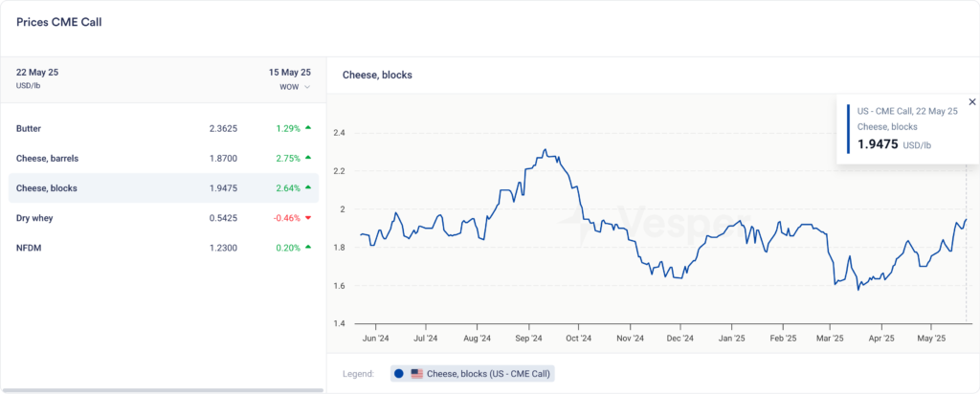
Task: Select the Dry whey row
Action: pyautogui.click(x=167, y=218)
